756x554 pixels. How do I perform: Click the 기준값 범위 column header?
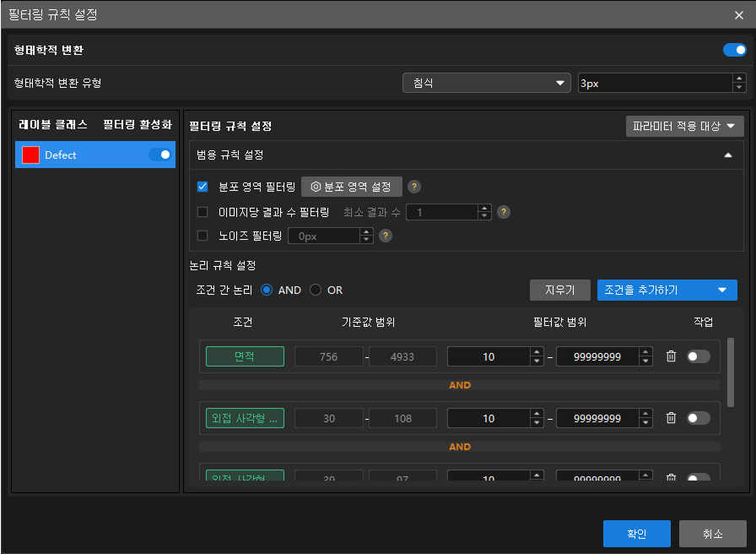click(x=368, y=322)
